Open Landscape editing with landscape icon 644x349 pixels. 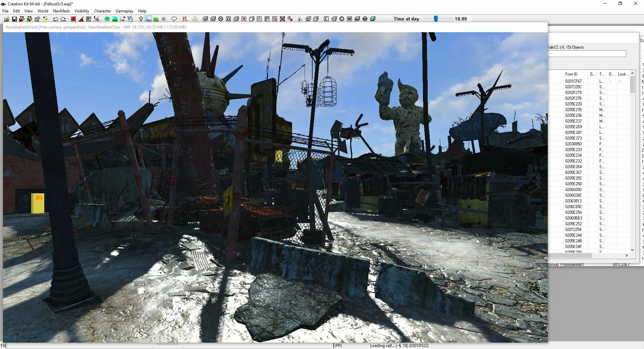coord(115,19)
